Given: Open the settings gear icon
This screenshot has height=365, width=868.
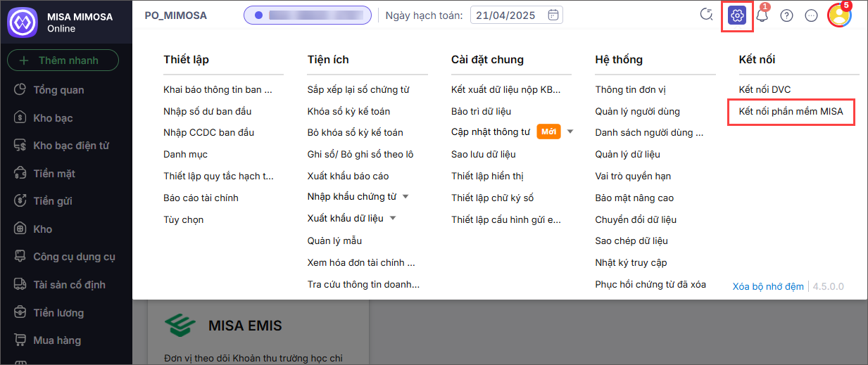Looking at the screenshot, I should (737, 15).
